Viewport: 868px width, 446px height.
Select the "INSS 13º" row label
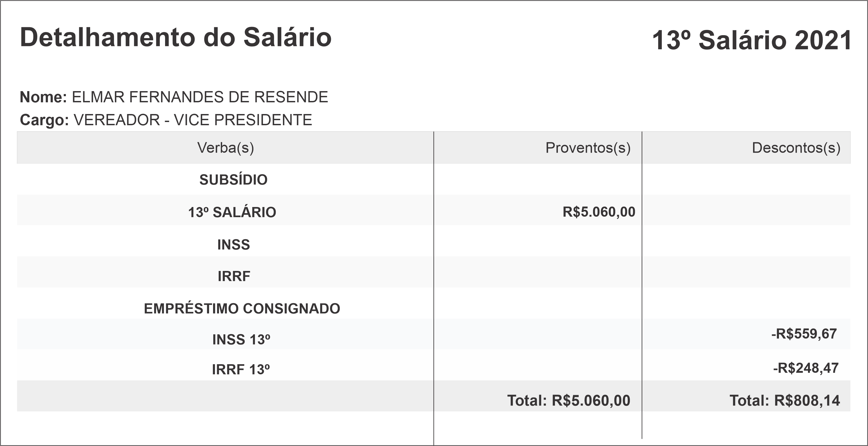pyautogui.click(x=241, y=340)
